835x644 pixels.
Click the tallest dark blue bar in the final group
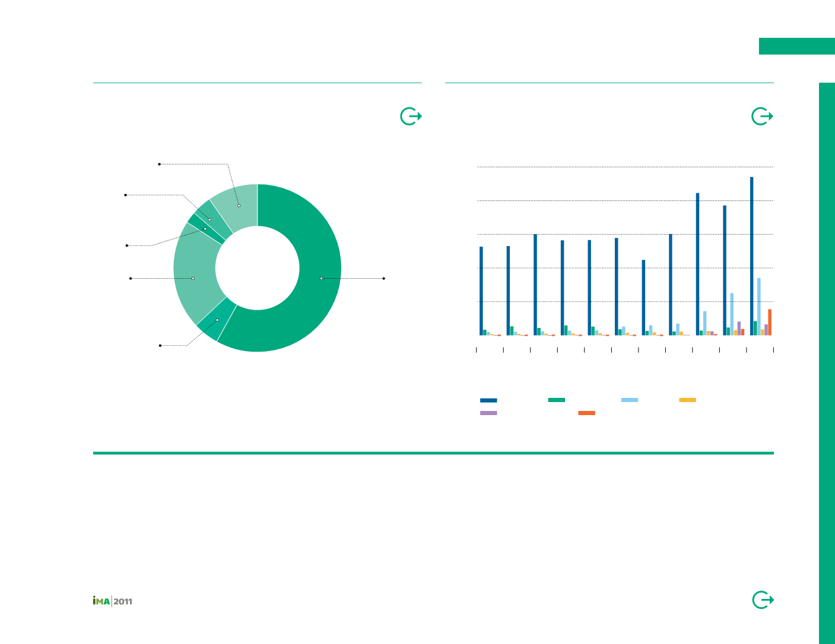click(x=751, y=256)
